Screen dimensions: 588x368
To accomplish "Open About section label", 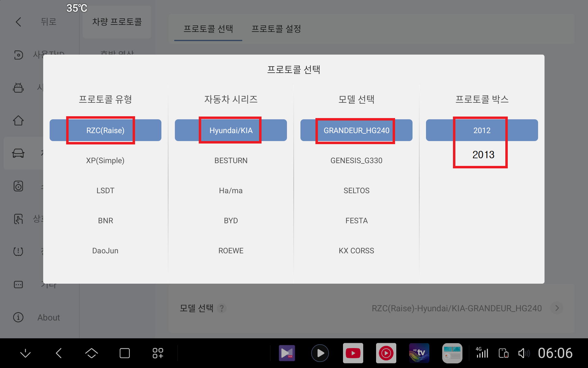I will click(x=49, y=317).
